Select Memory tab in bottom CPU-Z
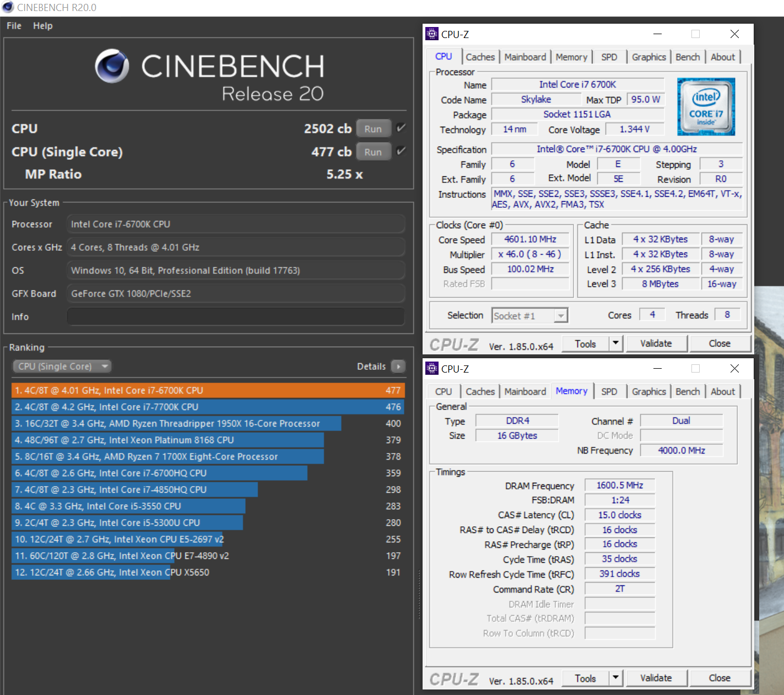Image resolution: width=784 pixels, height=695 pixels. tap(571, 391)
